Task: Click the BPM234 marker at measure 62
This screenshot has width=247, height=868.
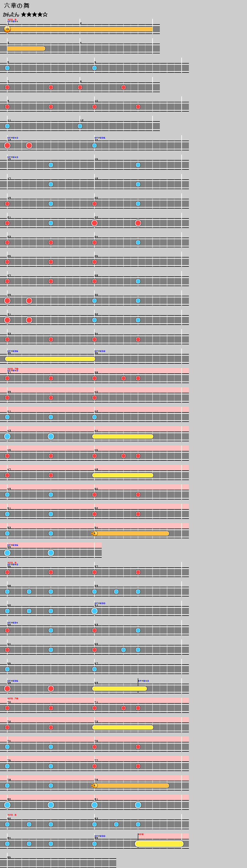Action: click(12, 623)
